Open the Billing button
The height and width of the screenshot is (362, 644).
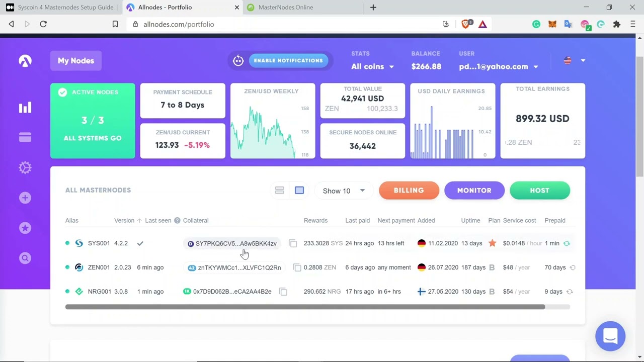pos(409,191)
